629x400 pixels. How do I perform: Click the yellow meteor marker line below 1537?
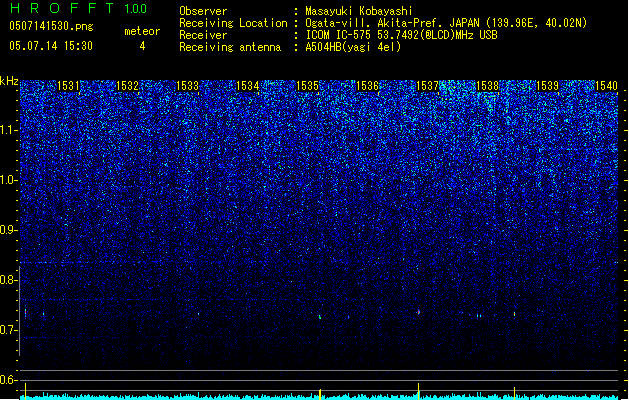point(418,391)
